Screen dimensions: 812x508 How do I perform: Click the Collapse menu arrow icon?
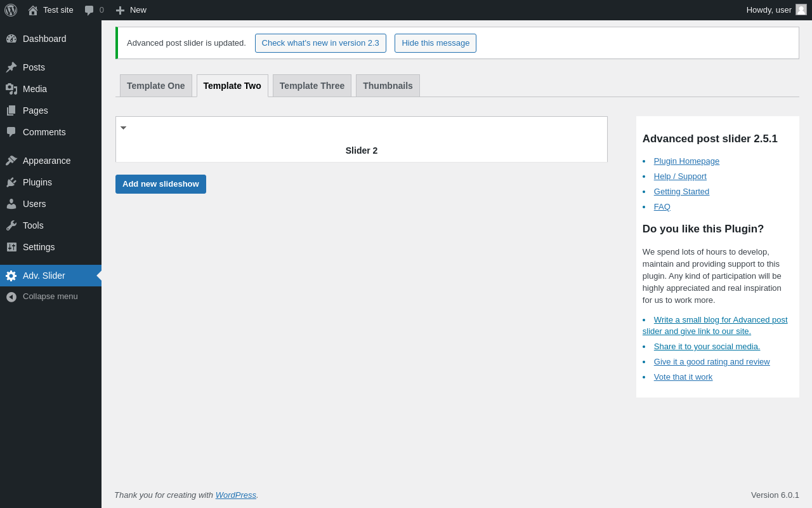point(11,297)
